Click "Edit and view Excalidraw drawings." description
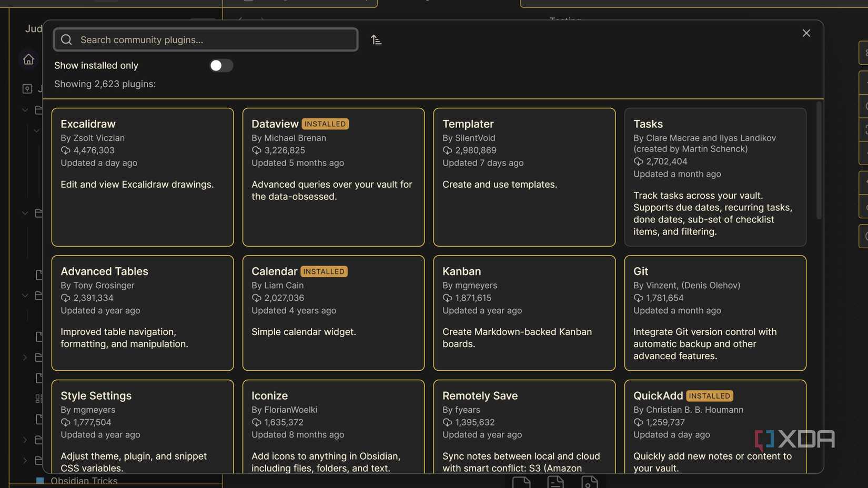868x488 pixels. 137,185
